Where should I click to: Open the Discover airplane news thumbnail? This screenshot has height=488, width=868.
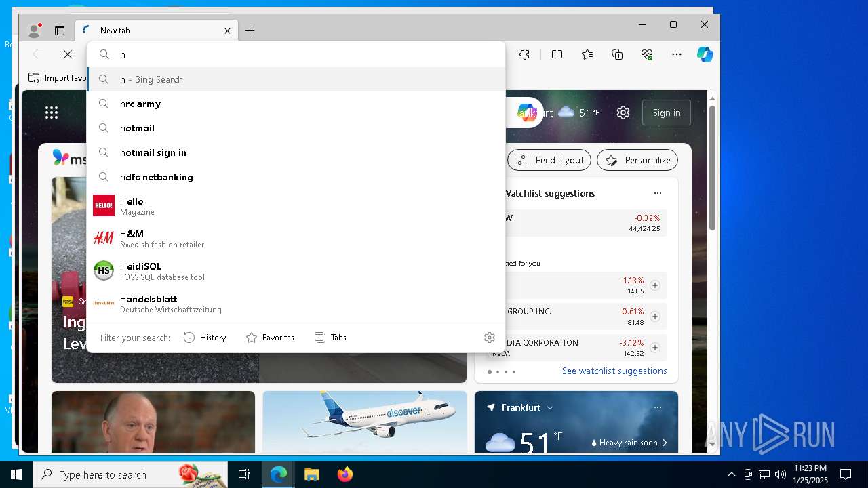coord(365,422)
